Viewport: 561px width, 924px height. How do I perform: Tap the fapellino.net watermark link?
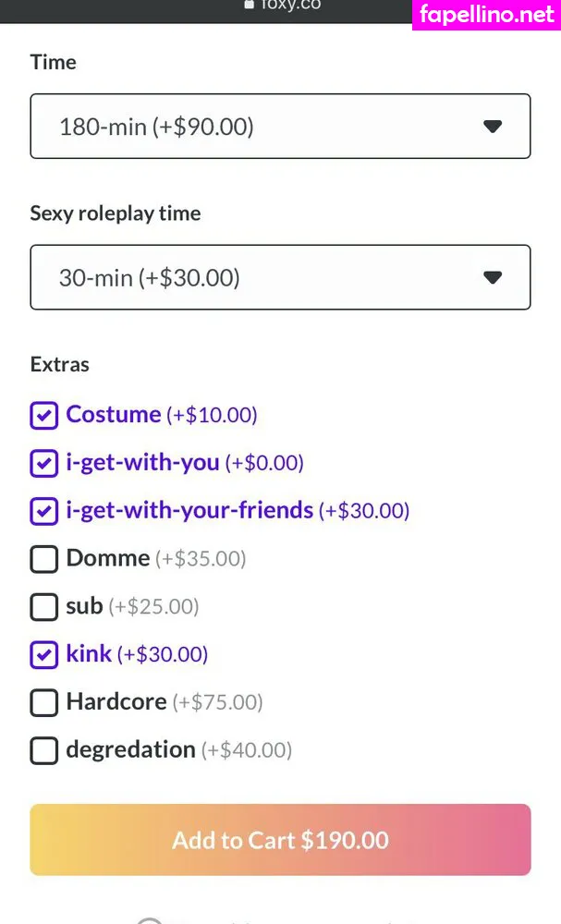coord(486,15)
